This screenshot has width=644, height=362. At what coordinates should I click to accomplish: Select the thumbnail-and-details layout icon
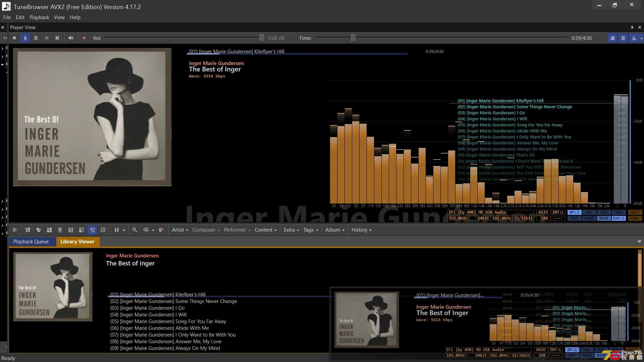point(82,230)
